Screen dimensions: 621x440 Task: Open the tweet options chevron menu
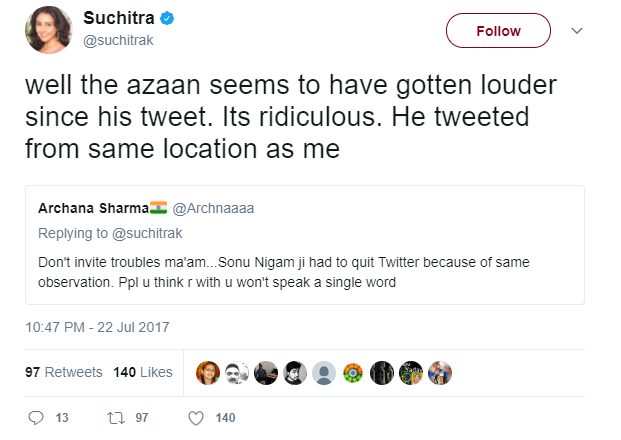pos(576,31)
